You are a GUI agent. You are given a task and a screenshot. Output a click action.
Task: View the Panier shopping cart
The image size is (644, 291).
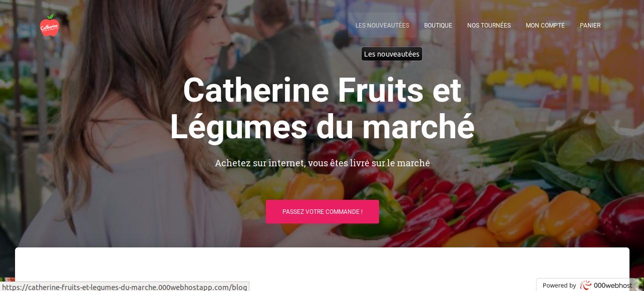[x=590, y=26]
